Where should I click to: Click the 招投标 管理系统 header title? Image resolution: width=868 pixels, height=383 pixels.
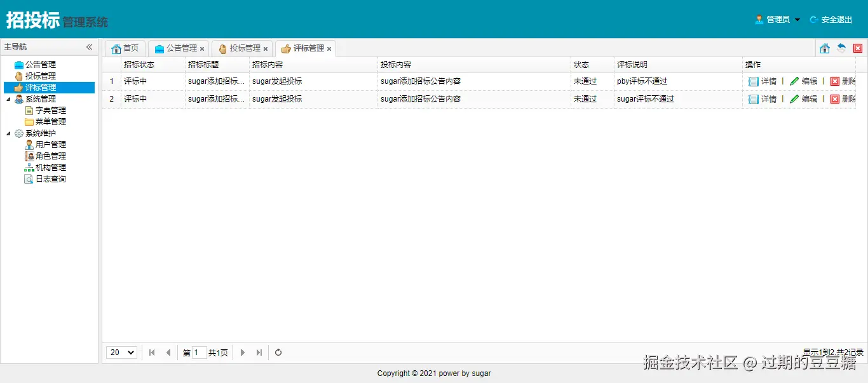[x=57, y=20]
